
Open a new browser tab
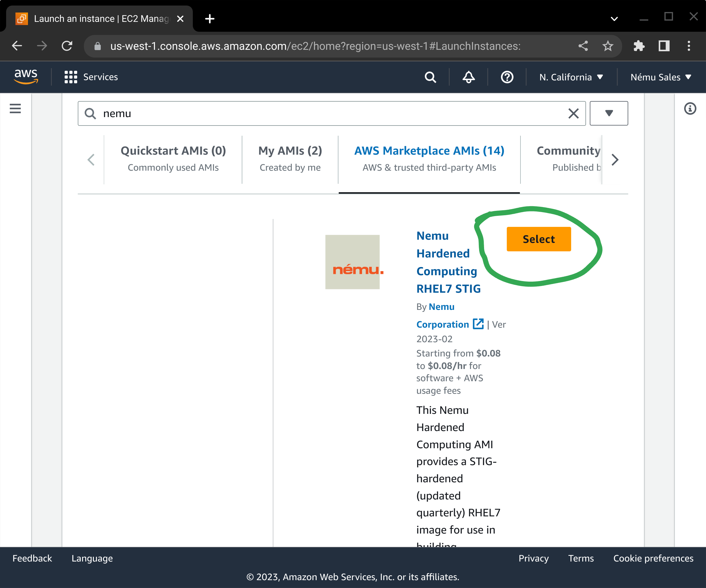click(x=210, y=18)
